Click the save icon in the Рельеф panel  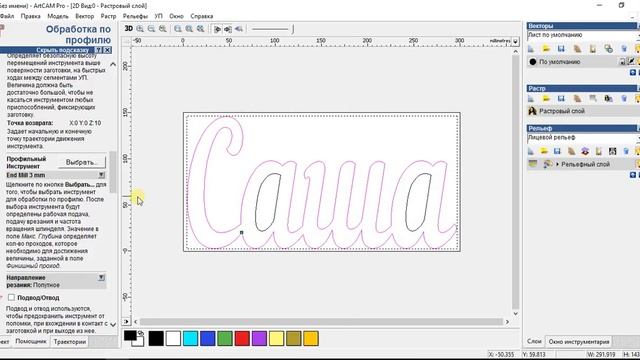[x=558, y=151]
